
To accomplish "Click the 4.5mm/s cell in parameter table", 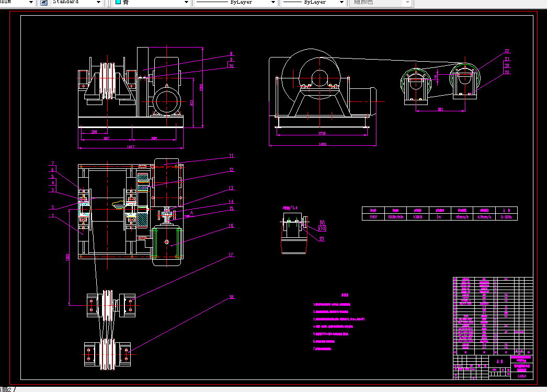I will pyautogui.click(x=484, y=217).
